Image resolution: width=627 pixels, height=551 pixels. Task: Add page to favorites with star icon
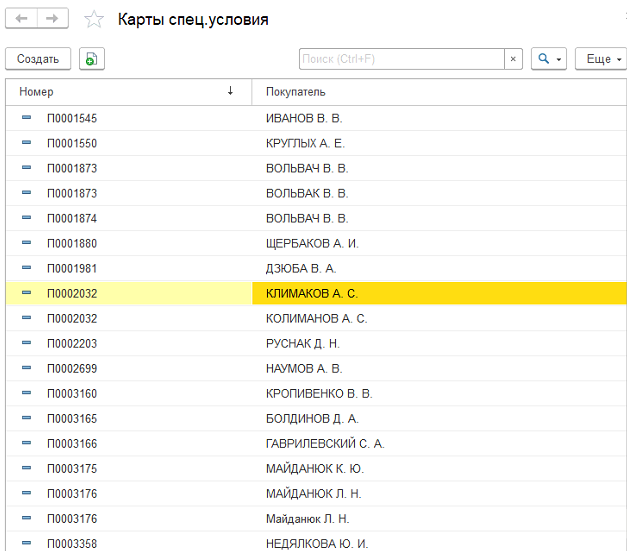point(93,20)
